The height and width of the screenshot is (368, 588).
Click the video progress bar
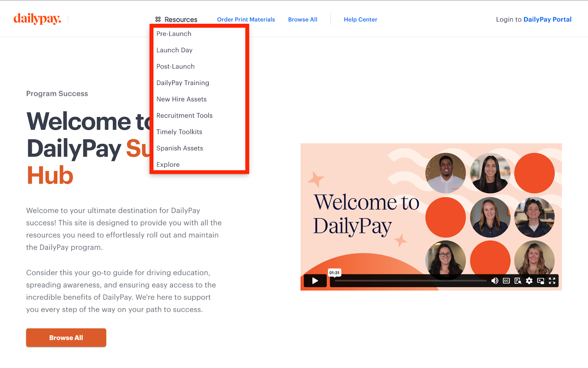point(410,281)
